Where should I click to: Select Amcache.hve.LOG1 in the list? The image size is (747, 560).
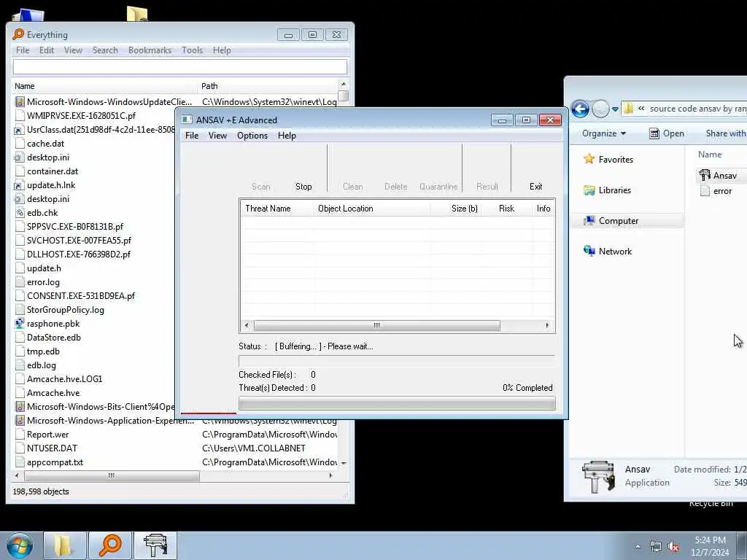click(x=64, y=379)
